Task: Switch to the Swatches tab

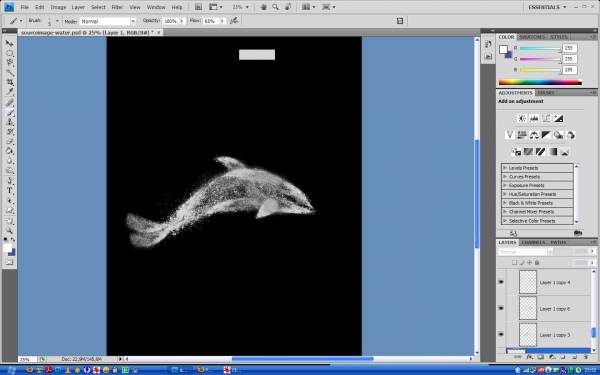Action: (x=532, y=37)
